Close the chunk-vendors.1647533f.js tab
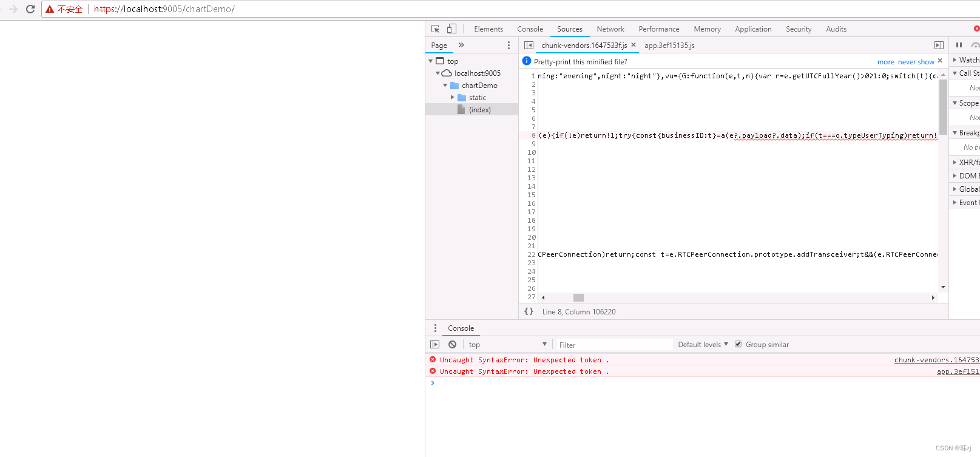 (634, 45)
